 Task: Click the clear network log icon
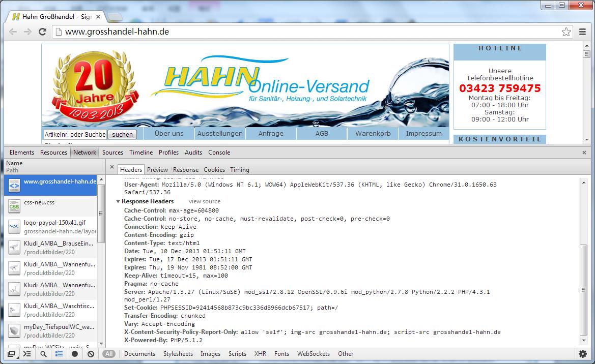click(x=91, y=354)
